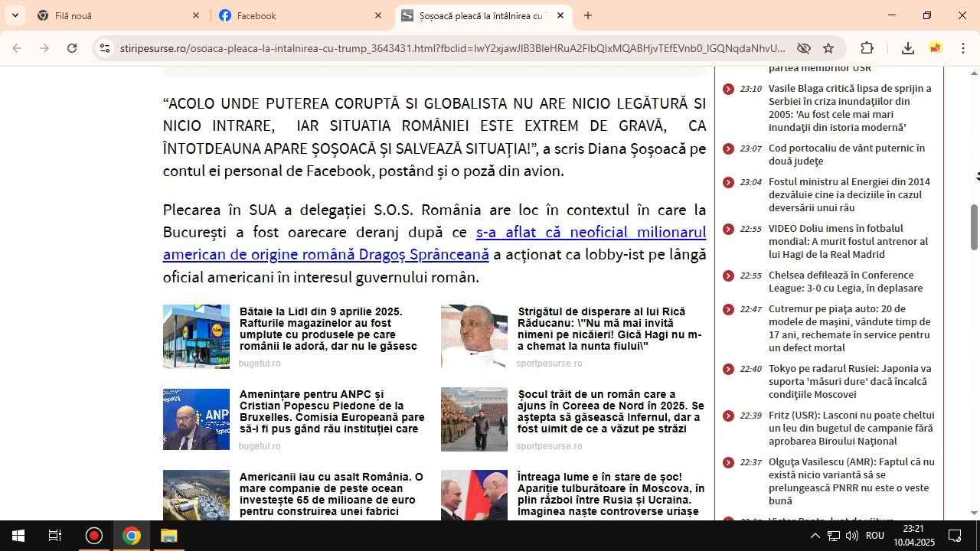View site information icon in address bar
Viewport: 980px width, 551px height.
pyautogui.click(x=105, y=48)
